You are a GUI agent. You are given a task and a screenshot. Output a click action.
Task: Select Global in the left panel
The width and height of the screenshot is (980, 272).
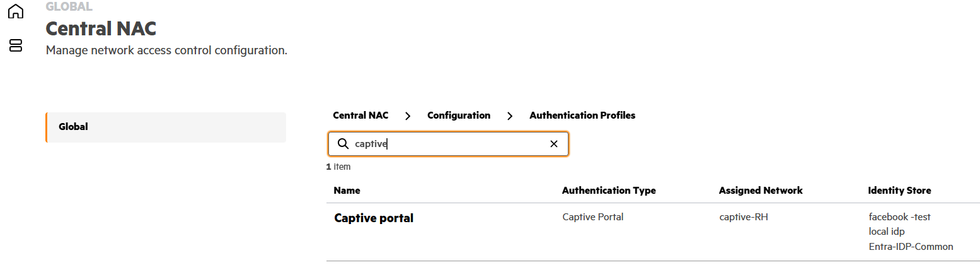(x=166, y=127)
